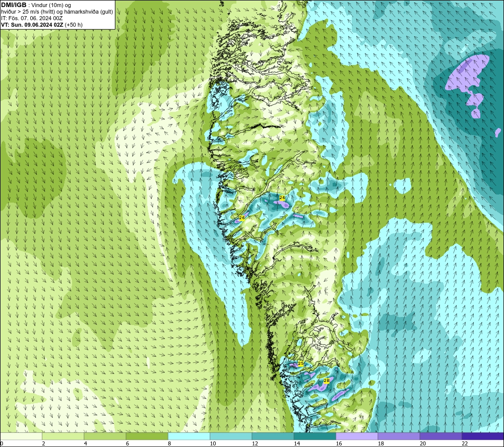Click the 'IT: Fös. 07. 06. 2024 00Z' line

tap(31, 18)
